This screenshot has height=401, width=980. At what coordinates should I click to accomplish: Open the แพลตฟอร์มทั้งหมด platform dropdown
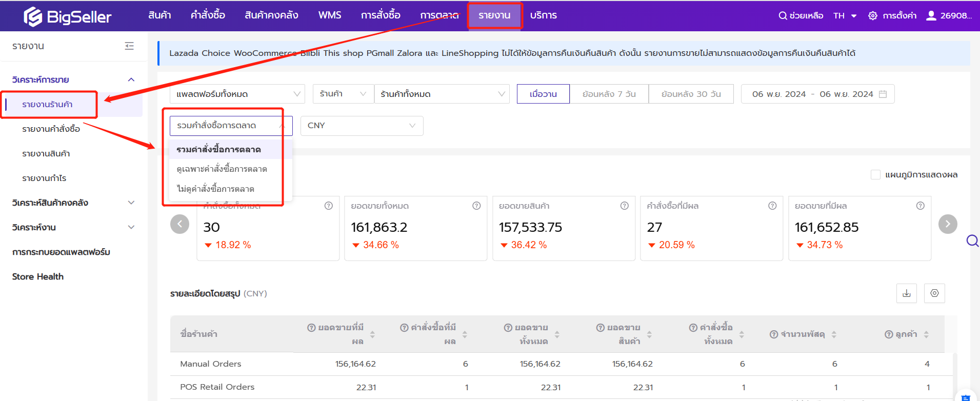click(x=237, y=94)
